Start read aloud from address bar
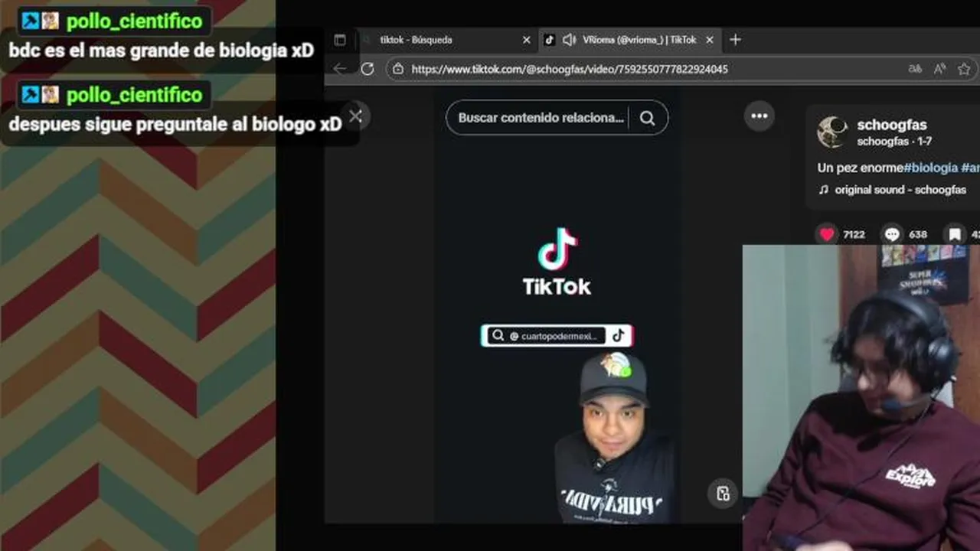This screenshot has height=551, width=980. [x=940, y=69]
